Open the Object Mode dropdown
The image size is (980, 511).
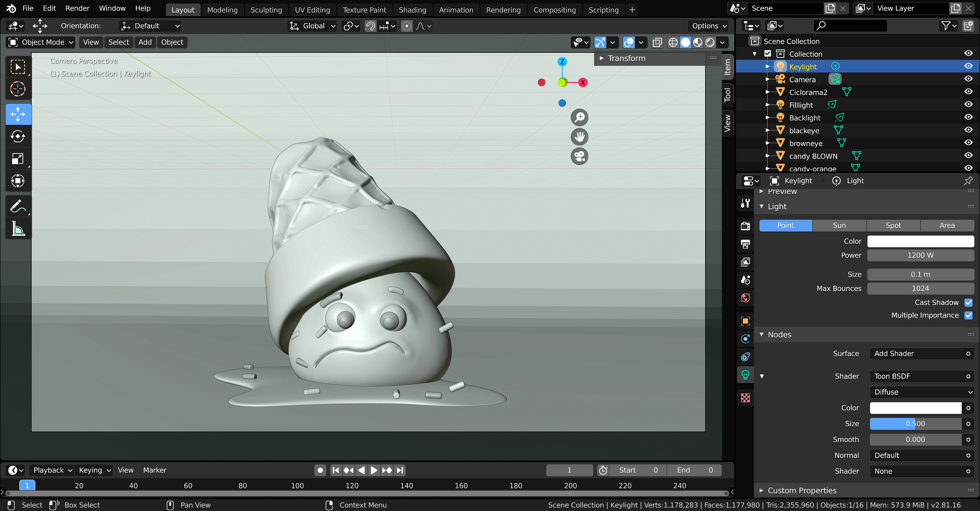pos(41,42)
